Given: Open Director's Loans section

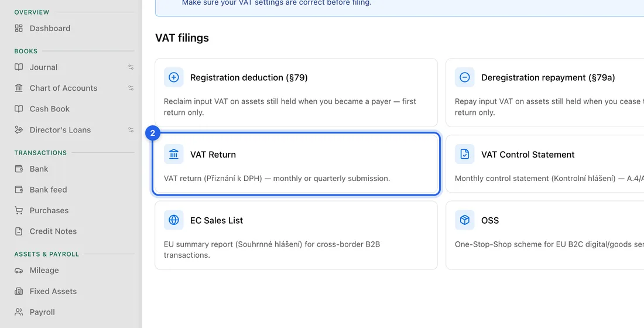Looking at the screenshot, I should point(60,130).
